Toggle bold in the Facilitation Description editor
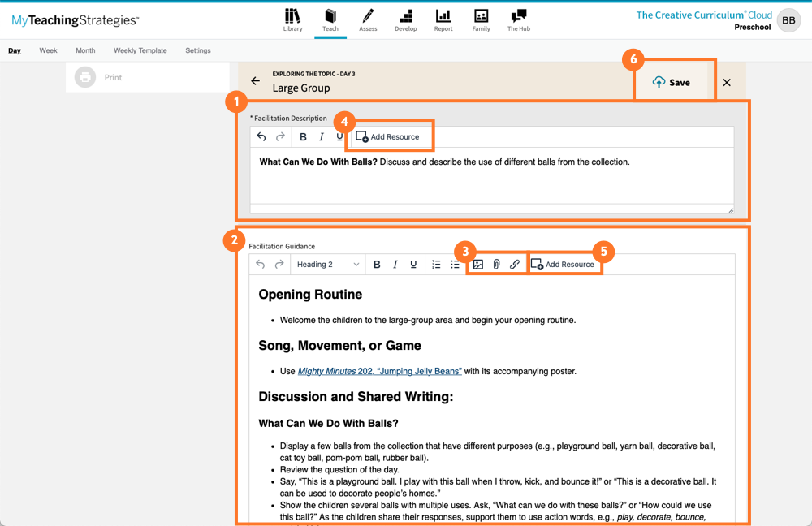This screenshot has width=812, height=526. click(x=303, y=136)
